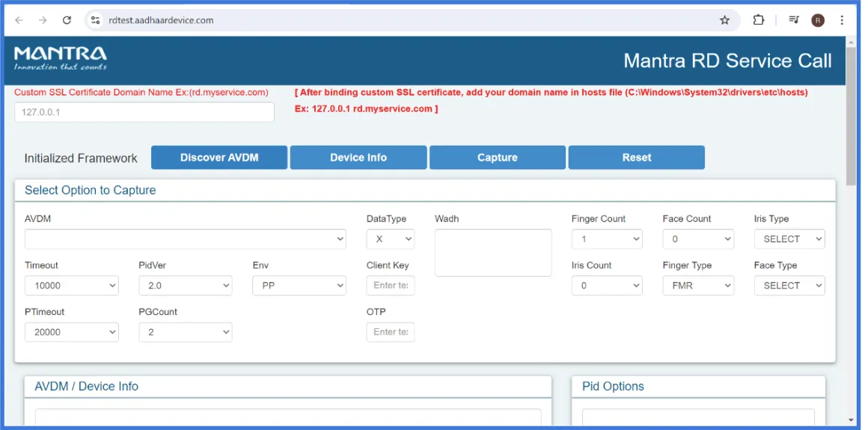Click the browser forward arrow
This screenshot has width=868, height=430.
click(43, 20)
